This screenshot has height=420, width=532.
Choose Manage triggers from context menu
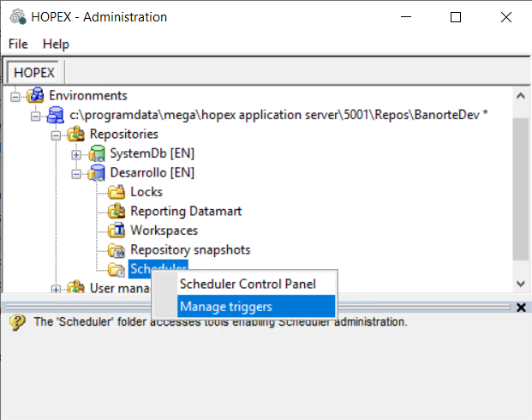pos(256,306)
